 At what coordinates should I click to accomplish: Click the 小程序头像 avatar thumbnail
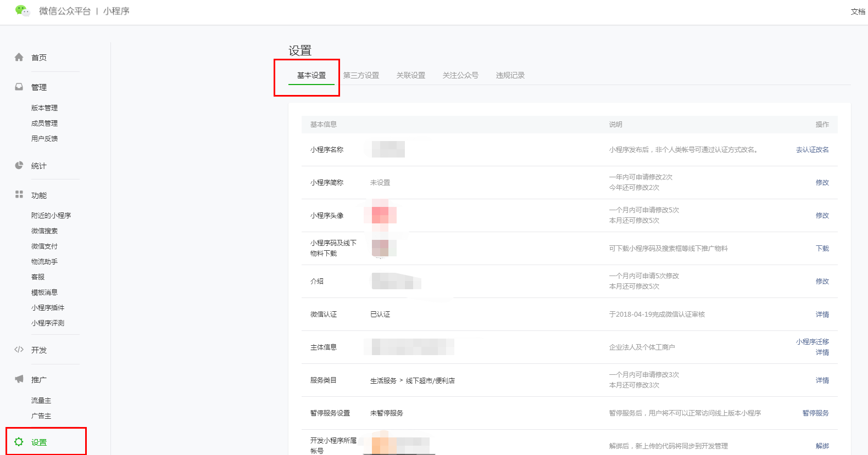coord(383,215)
